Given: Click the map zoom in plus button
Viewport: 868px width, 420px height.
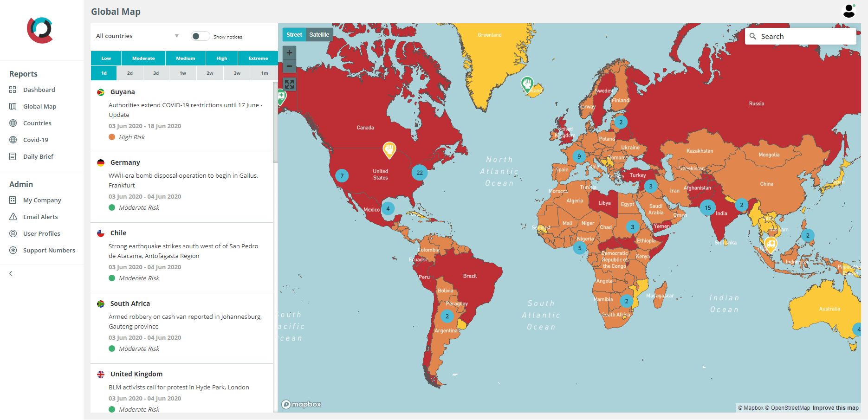Looking at the screenshot, I should pos(289,53).
